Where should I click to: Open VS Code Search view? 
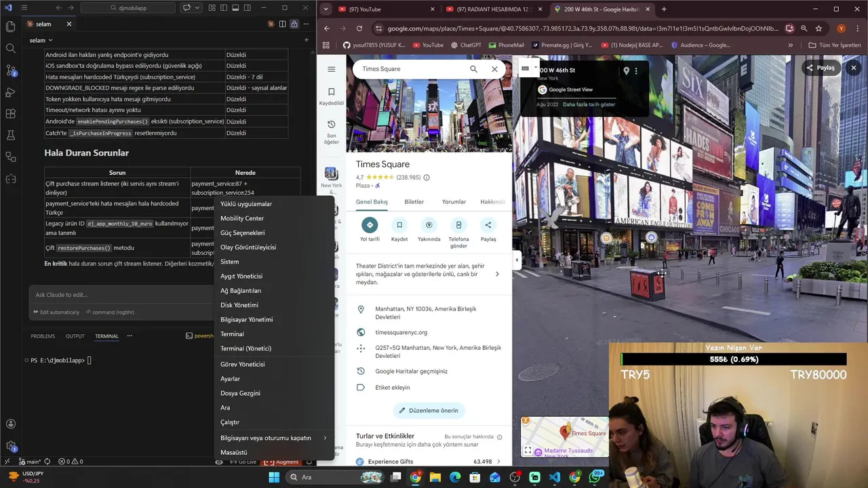click(10, 48)
